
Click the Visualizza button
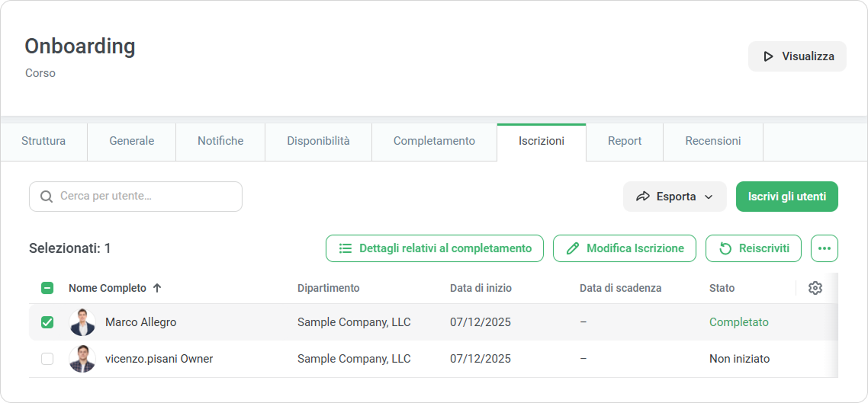tap(797, 56)
